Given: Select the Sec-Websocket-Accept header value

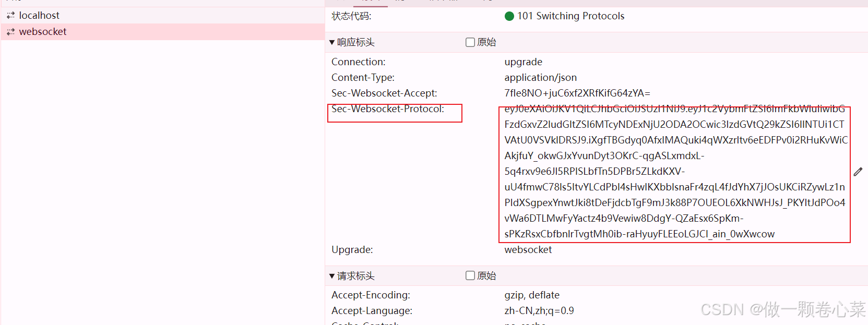Looking at the screenshot, I should [577, 93].
